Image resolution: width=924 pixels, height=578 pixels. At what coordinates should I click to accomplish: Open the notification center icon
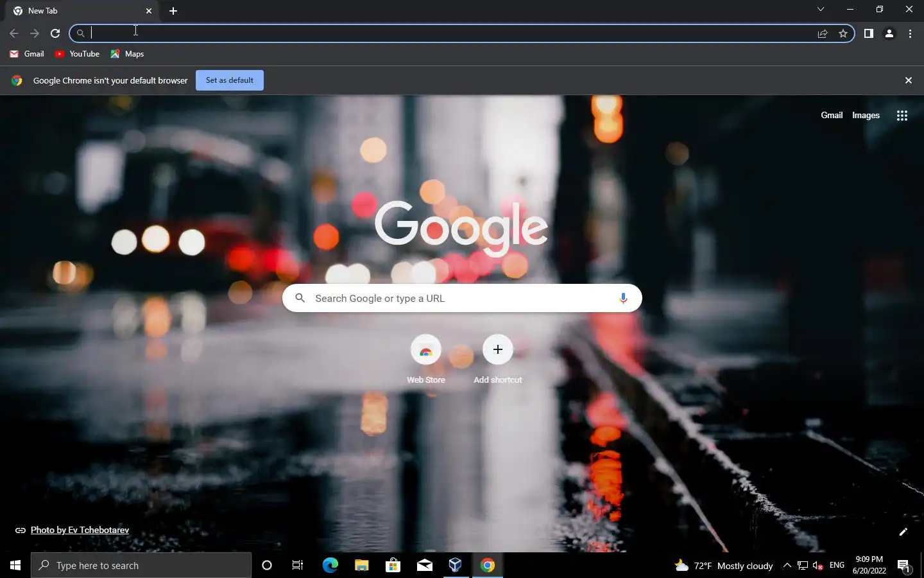tap(904, 566)
